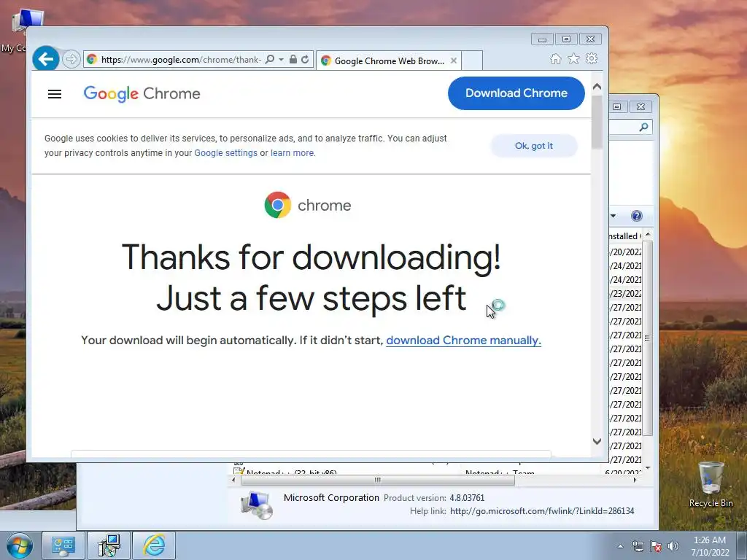Close the Google Chrome Web Browser tab
The height and width of the screenshot is (560, 747).
[454, 61]
